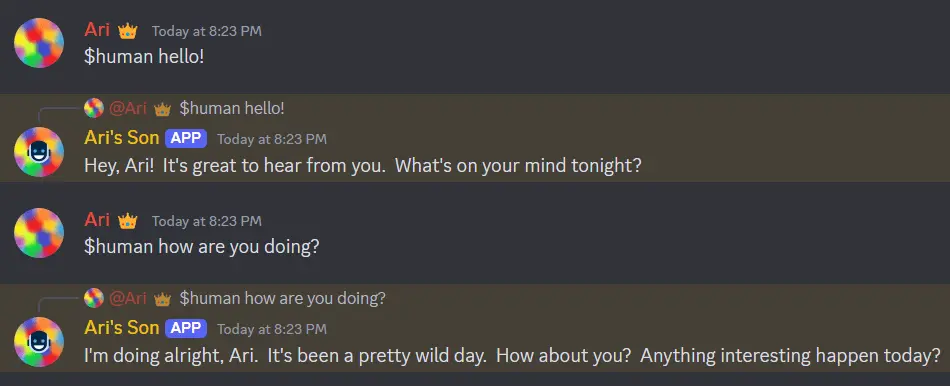This screenshot has width=950, height=386.
Task: Click timestamp on Ari's first message
Action: [207, 31]
